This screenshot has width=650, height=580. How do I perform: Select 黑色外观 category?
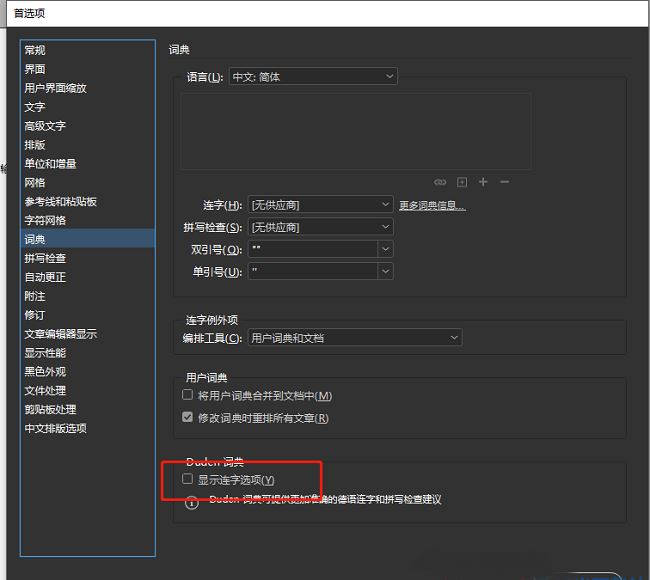(88, 371)
